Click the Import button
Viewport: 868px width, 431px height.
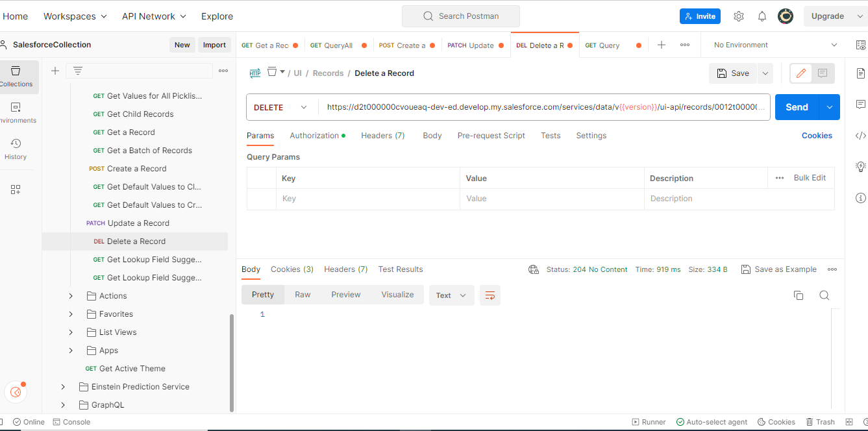coord(214,45)
